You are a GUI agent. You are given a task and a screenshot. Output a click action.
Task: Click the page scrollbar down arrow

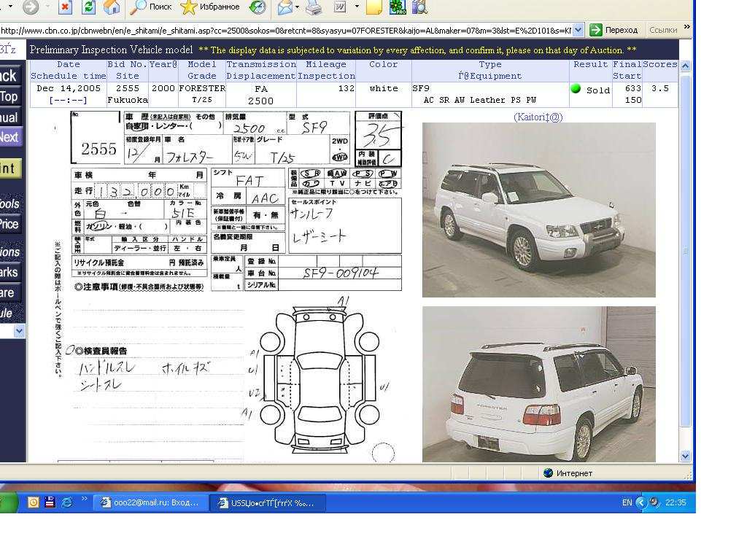685,456
